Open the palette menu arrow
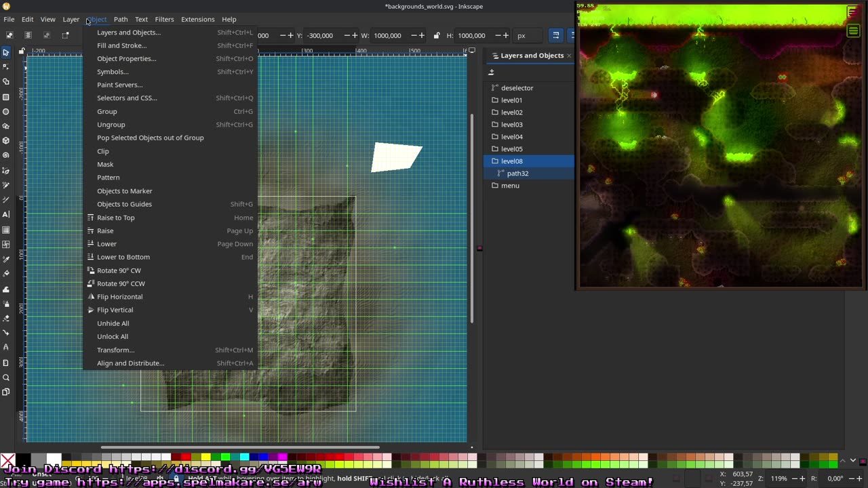This screenshot has height=488, width=868. tap(852, 461)
